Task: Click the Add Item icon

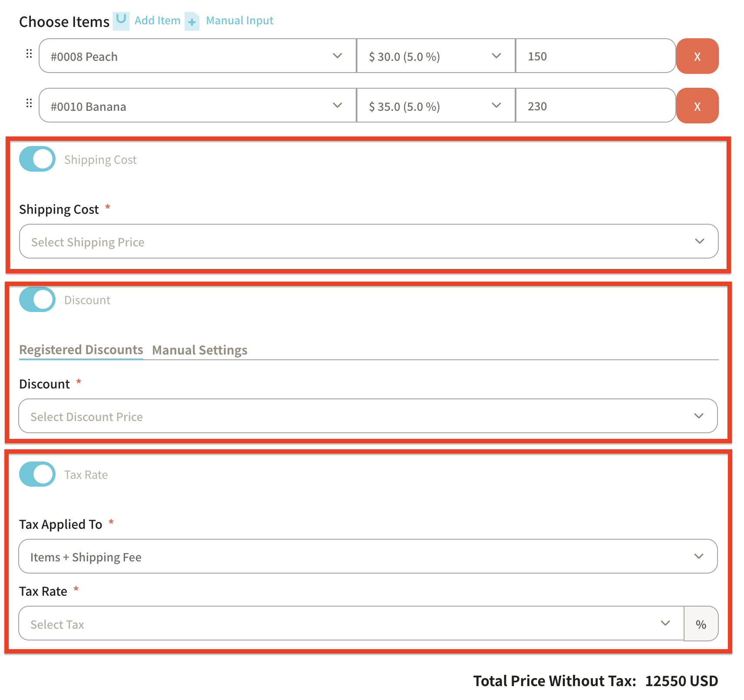Action: click(x=121, y=20)
